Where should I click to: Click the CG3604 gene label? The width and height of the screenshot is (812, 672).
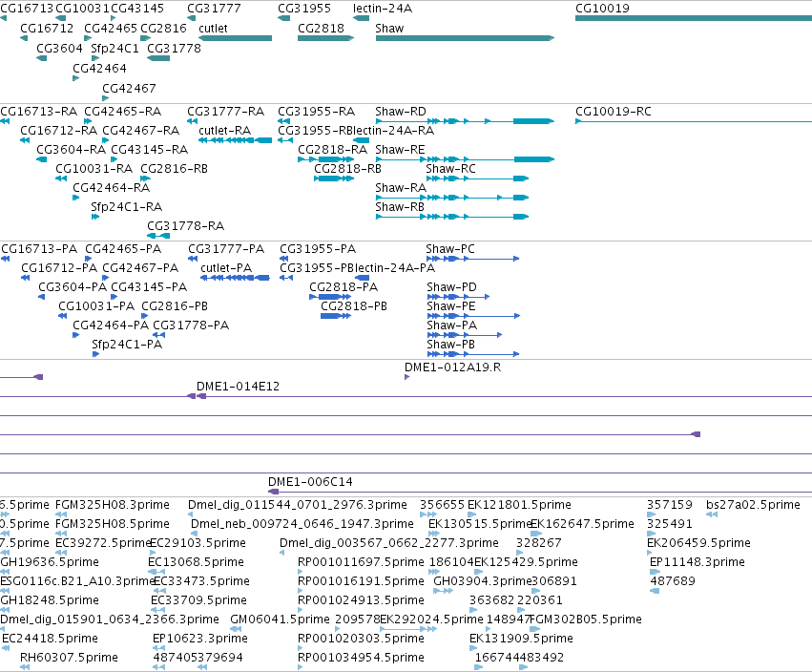click(x=59, y=48)
